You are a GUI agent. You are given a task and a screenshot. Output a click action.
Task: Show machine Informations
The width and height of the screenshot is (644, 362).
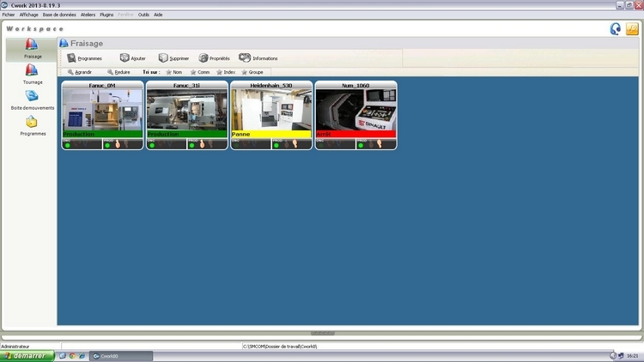click(x=258, y=58)
